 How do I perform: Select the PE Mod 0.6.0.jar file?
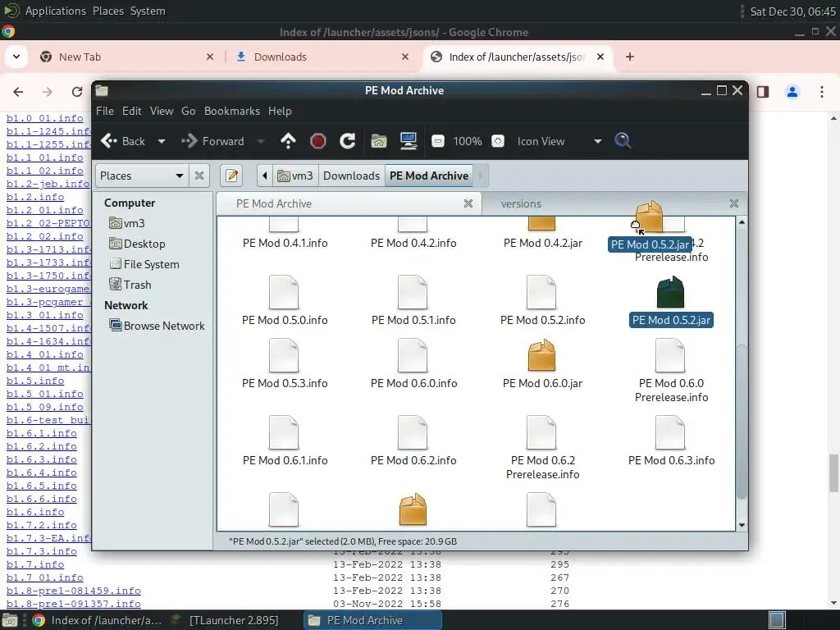pos(542,363)
